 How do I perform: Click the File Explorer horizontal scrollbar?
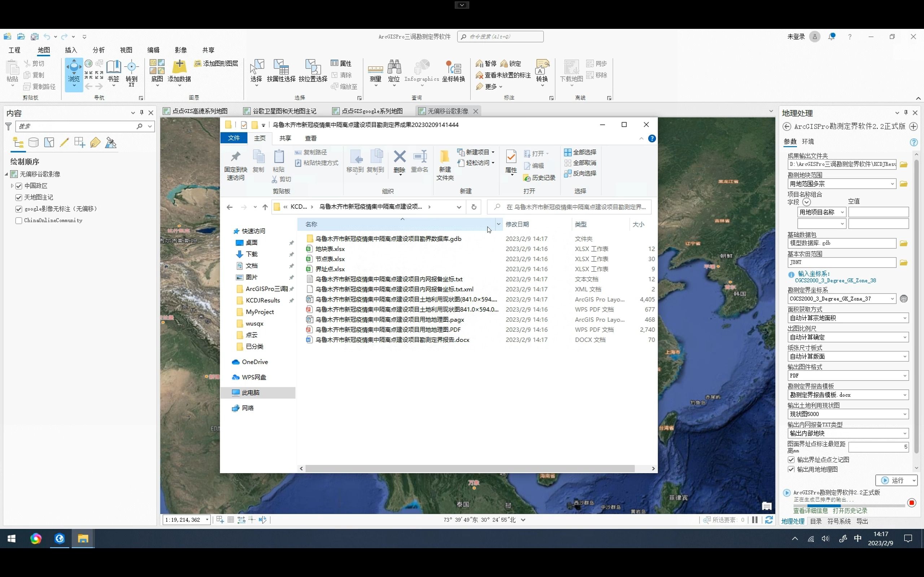pos(470,468)
